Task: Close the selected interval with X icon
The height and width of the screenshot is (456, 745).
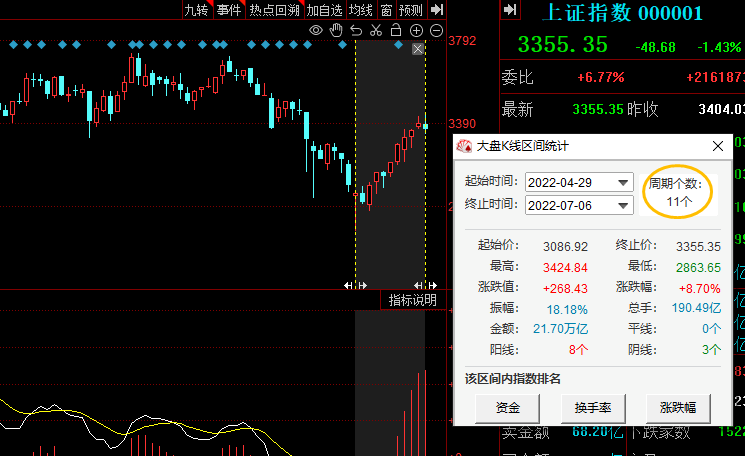Action: click(x=418, y=50)
